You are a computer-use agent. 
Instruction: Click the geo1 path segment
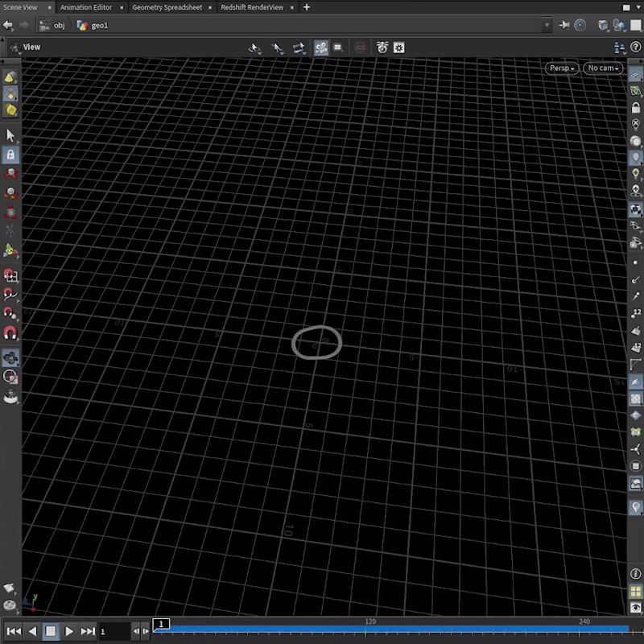(x=93, y=26)
